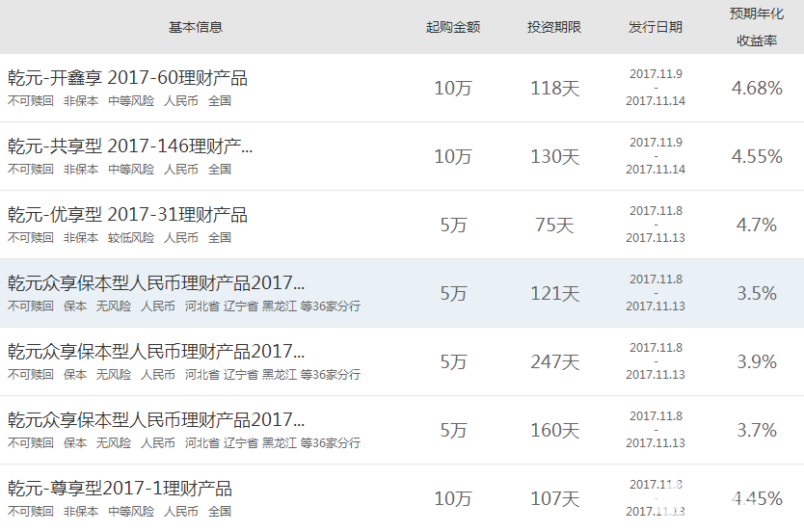Open the 乾元-开鑫享 2017-60 product link

tap(127, 77)
